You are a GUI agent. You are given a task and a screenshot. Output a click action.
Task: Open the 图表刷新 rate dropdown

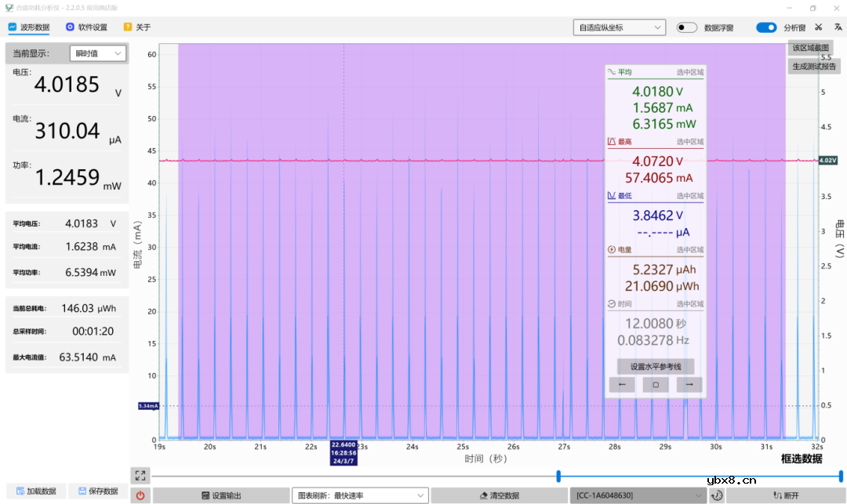pos(360,495)
